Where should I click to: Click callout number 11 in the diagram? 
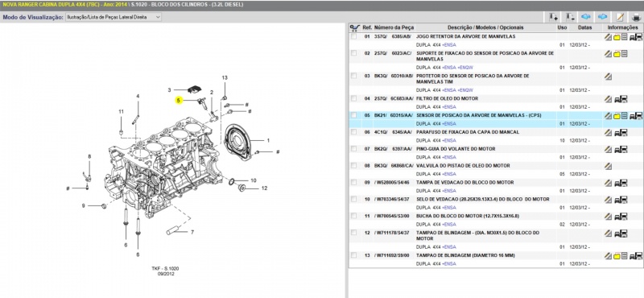pos(122,112)
